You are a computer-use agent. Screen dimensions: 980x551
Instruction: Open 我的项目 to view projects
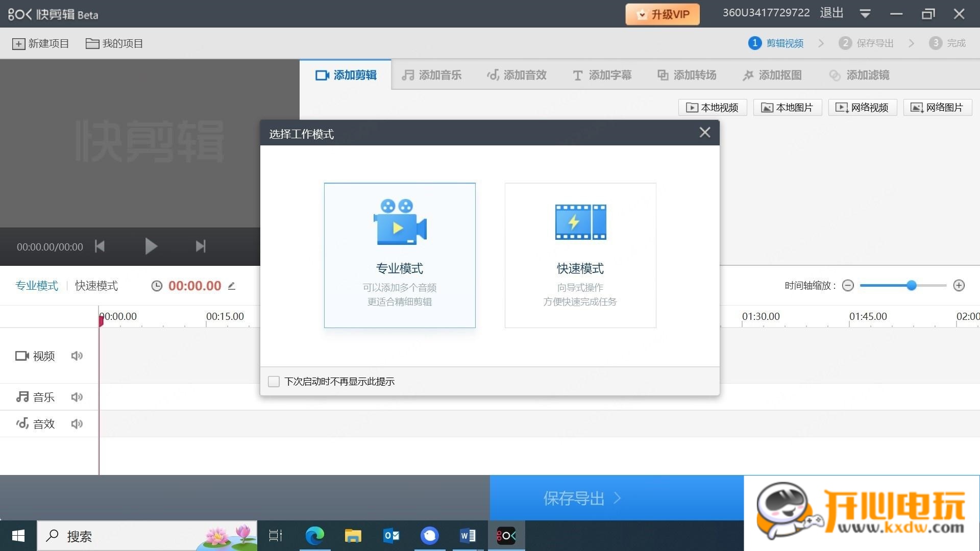pos(114,43)
